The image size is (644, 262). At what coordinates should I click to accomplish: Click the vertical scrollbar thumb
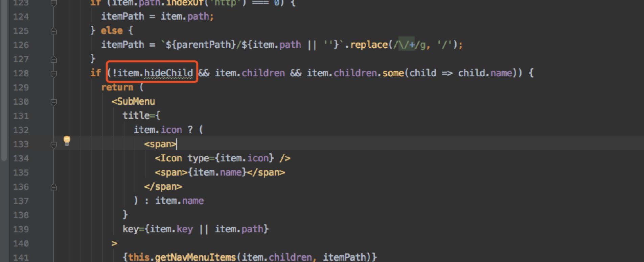pyautogui.click(x=4, y=80)
